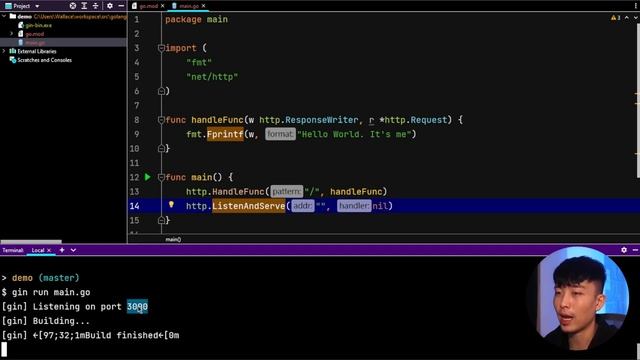Click 'gin run main.go' command in terminal
Image resolution: width=640 pixels, height=360 pixels.
pos(51,292)
